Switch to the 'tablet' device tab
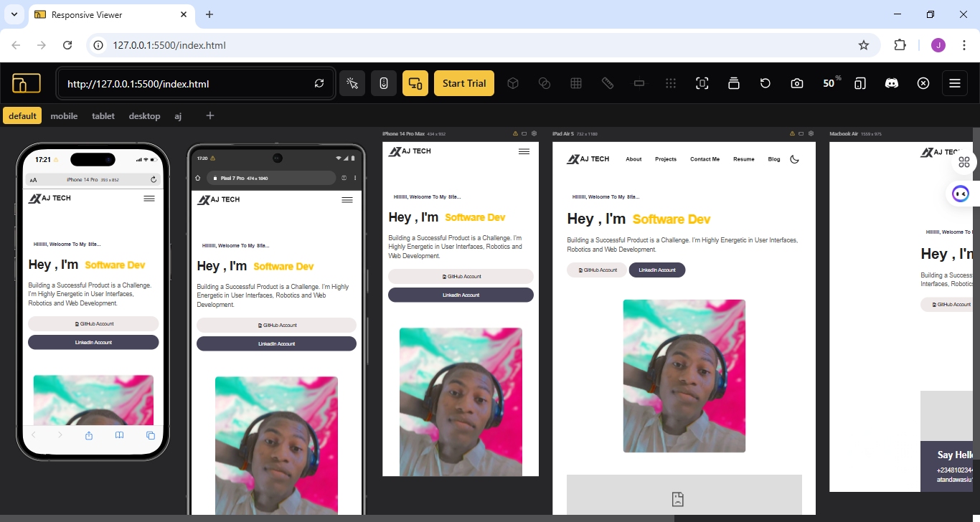This screenshot has width=980, height=522. (103, 116)
